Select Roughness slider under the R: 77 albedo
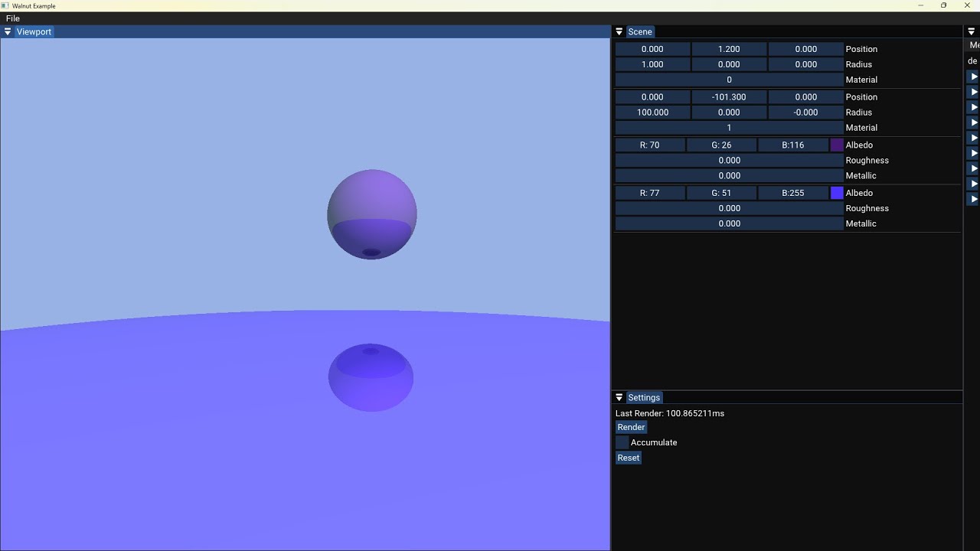Image resolution: width=980 pixels, height=551 pixels. pyautogui.click(x=729, y=208)
